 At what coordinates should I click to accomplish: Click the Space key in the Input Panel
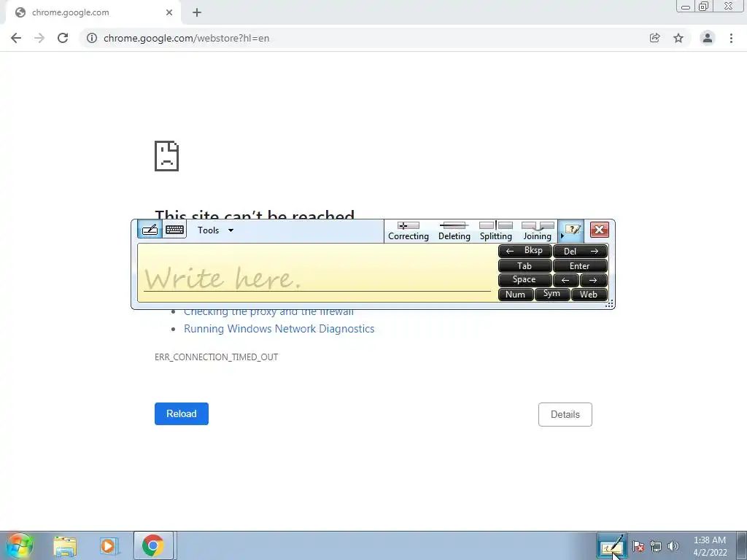tap(525, 280)
